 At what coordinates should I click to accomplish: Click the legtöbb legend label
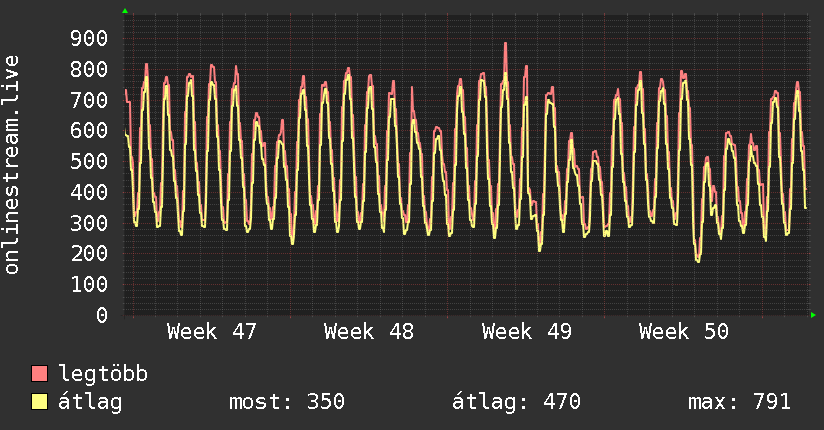tap(103, 374)
